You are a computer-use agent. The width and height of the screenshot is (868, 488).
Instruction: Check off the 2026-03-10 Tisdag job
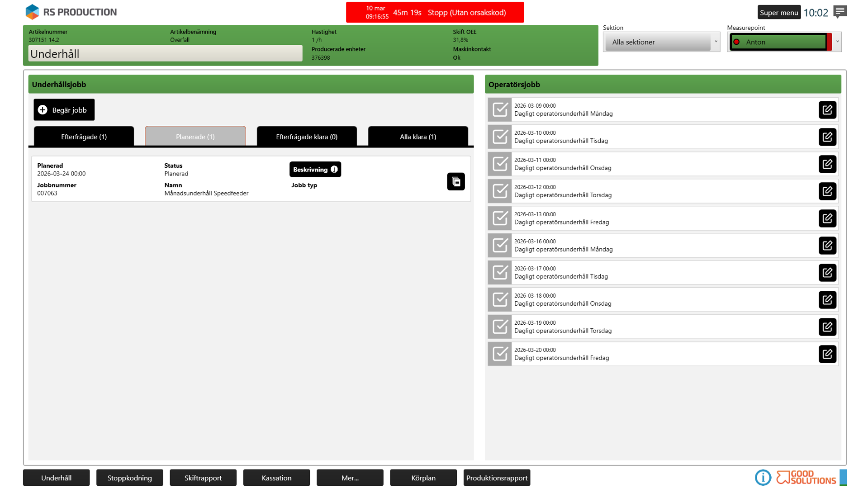[500, 137]
